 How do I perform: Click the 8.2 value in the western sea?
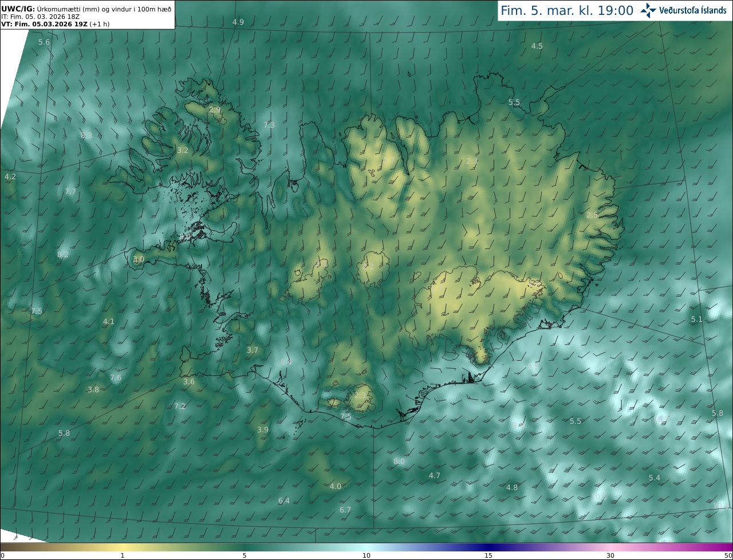[63, 254]
